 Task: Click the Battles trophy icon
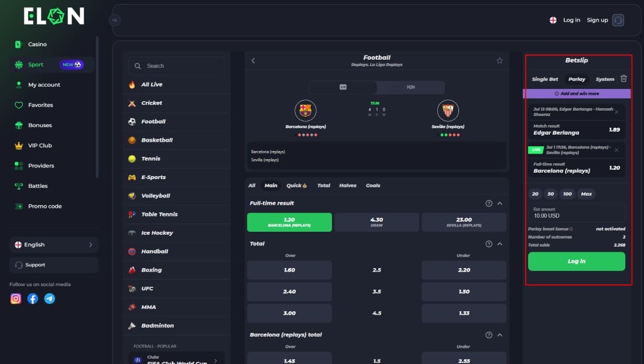(19, 186)
